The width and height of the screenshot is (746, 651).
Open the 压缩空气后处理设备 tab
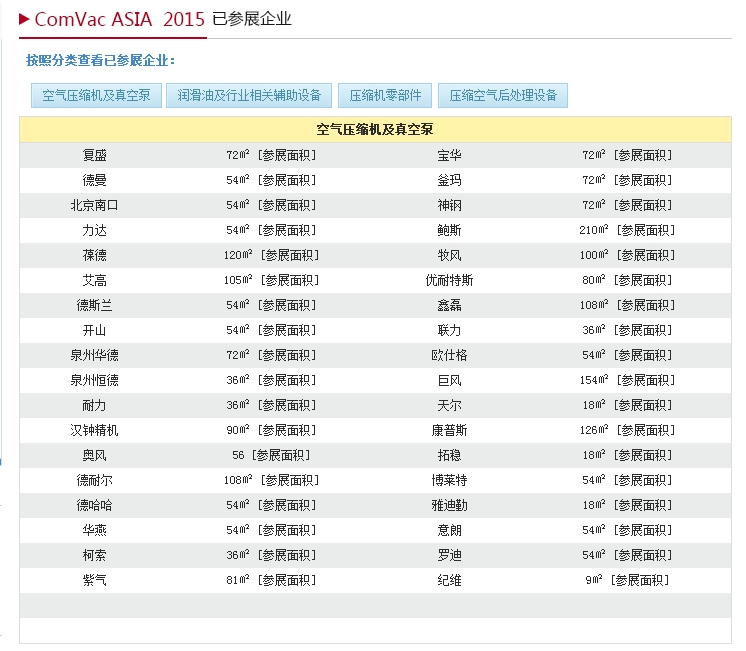pyautogui.click(x=503, y=96)
